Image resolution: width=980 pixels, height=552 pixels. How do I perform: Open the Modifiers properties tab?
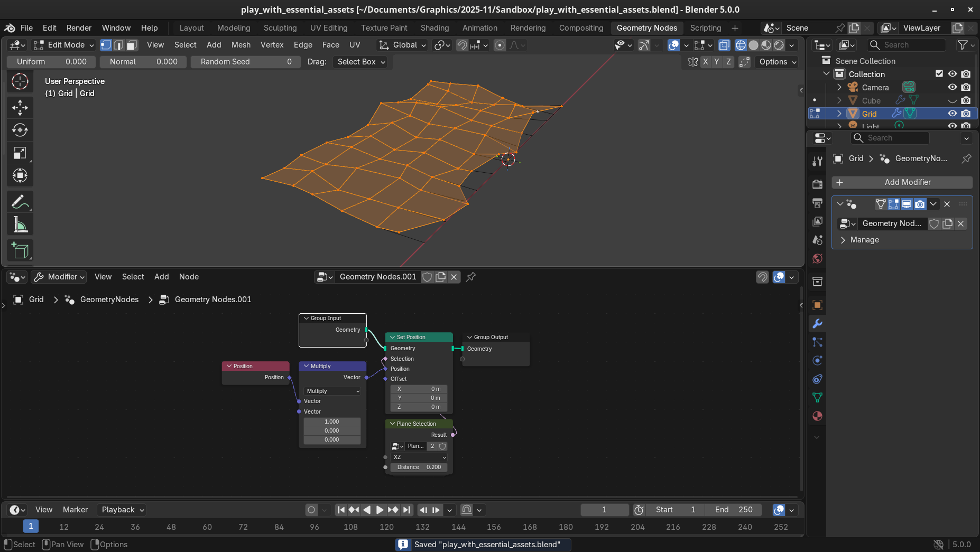pyautogui.click(x=817, y=324)
